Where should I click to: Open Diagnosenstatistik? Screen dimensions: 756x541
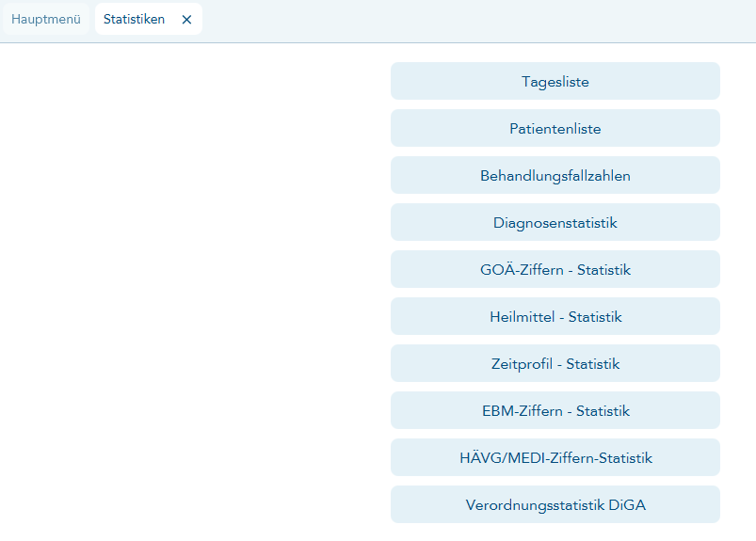pos(555,222)
